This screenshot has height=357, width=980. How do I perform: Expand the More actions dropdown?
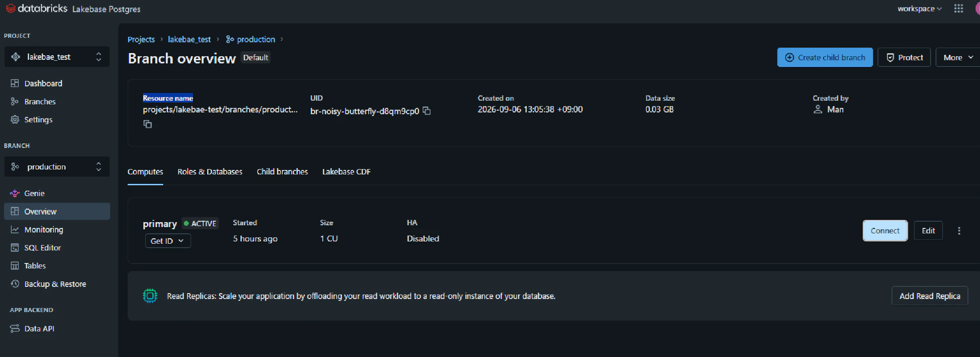(x=958, y=58)
